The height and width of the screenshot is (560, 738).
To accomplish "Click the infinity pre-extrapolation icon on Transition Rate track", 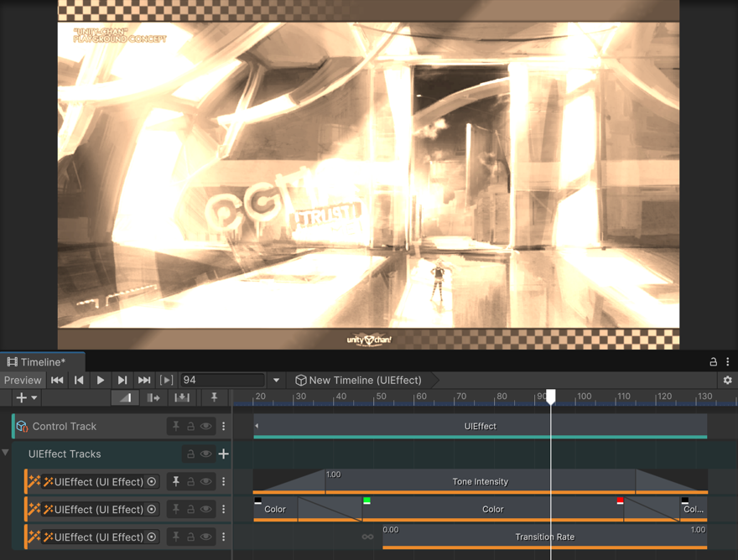I will 367,537.
